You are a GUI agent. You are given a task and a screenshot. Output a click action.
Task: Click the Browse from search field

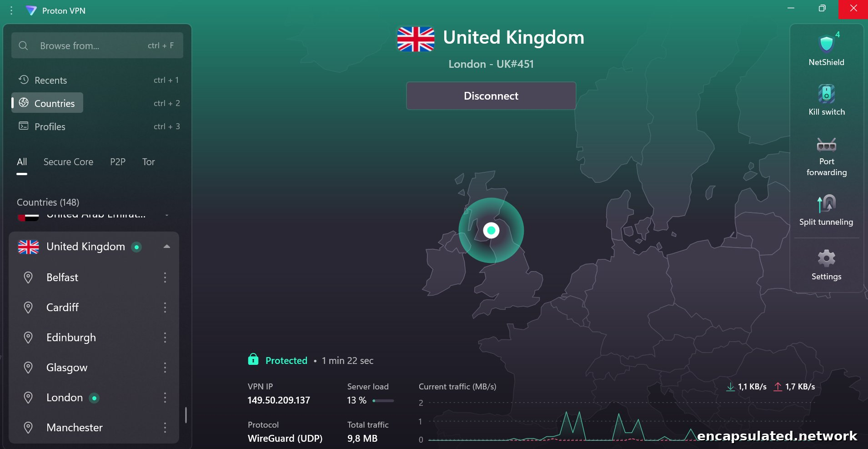click(x=97, y=45)
